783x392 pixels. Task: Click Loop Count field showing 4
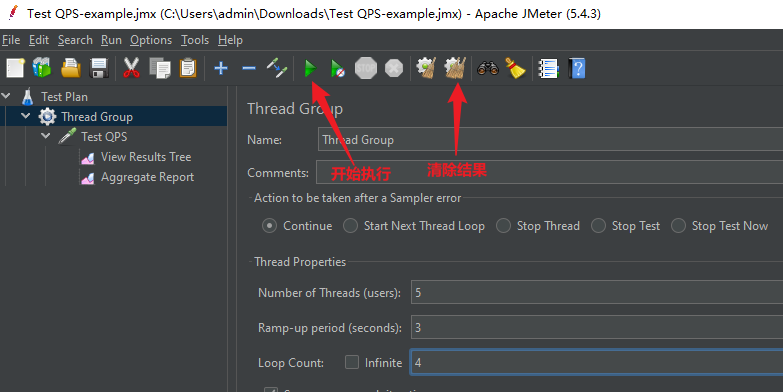pos(597,362)
